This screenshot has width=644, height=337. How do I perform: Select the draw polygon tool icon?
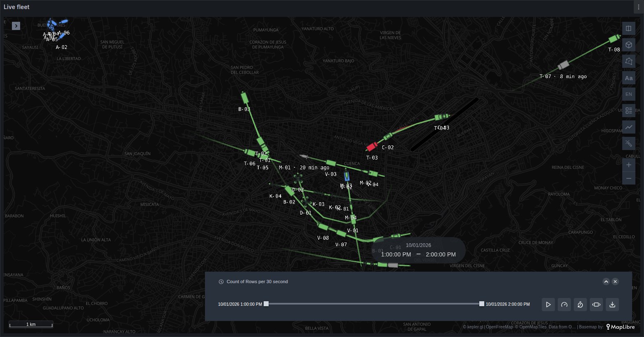click(x=628, y=61)
